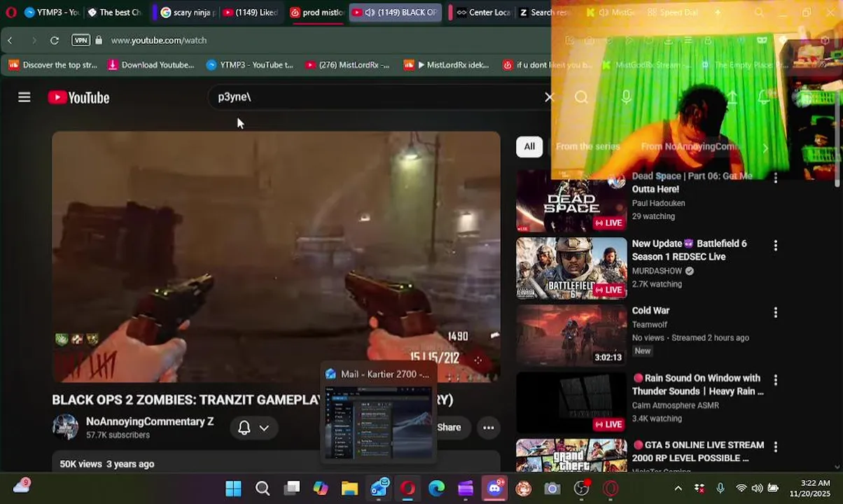Click the www.youtube.com/watch address bar
This screenshot has height=504, width=843.
(x=159, y=41)
